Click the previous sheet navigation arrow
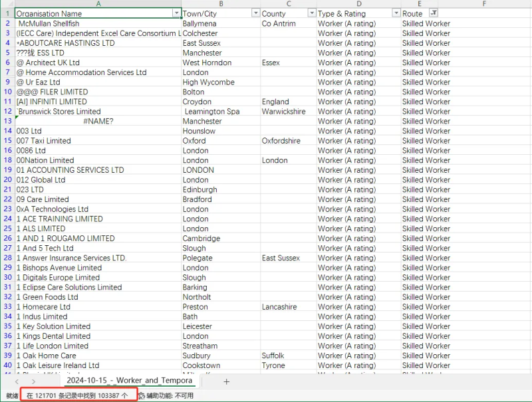 (17, 381)
